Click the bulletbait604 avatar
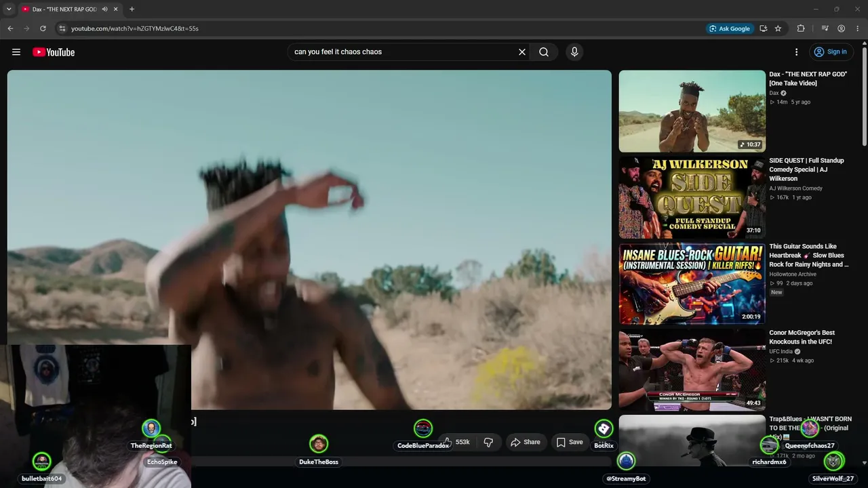 pyautogui.click(x=42, y=461)
